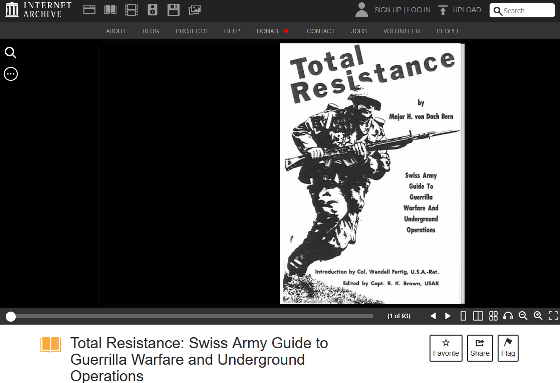560x383 pixels.
Task: Toggle fullscreen mode
Action: point(553,315)
